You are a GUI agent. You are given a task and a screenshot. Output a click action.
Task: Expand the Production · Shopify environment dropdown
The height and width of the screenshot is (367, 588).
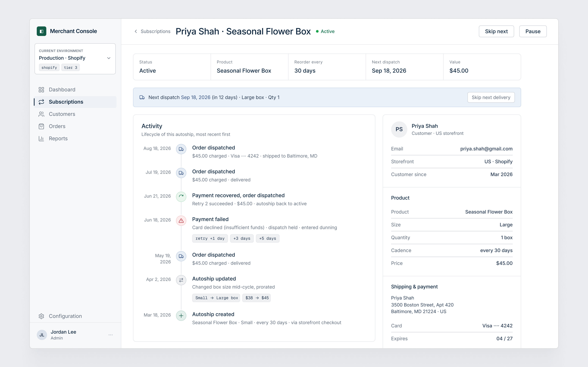click(75, 59)
